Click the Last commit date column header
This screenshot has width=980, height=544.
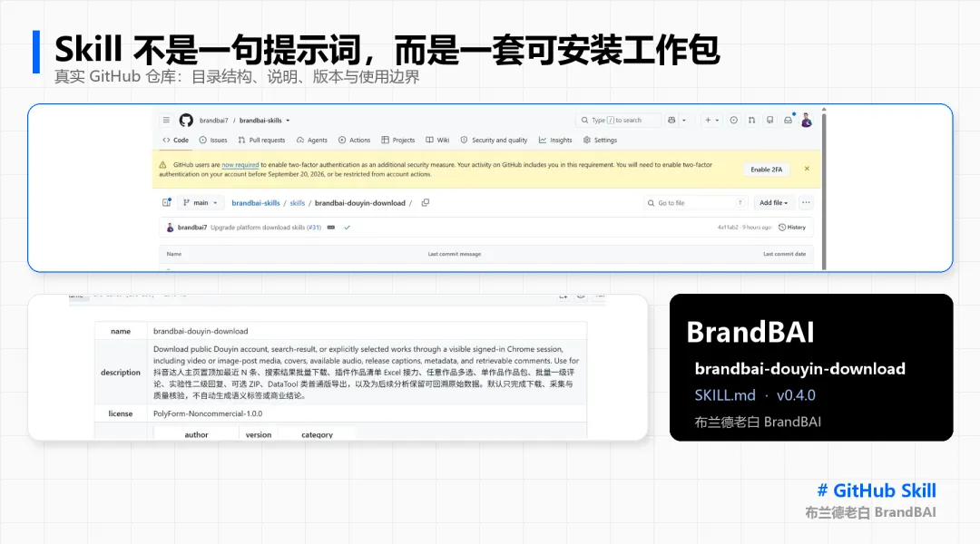coord(784,254)
